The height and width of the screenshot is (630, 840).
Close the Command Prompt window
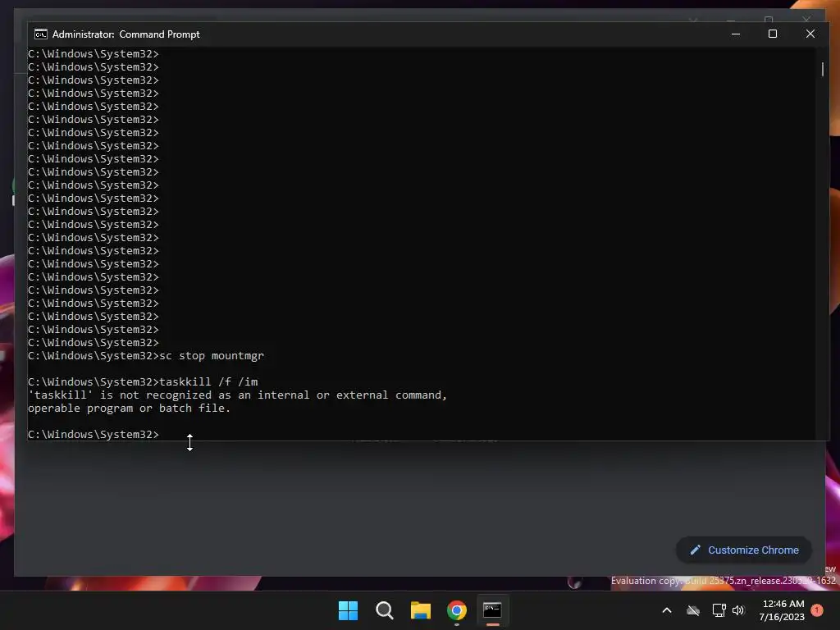click(810, 34)
